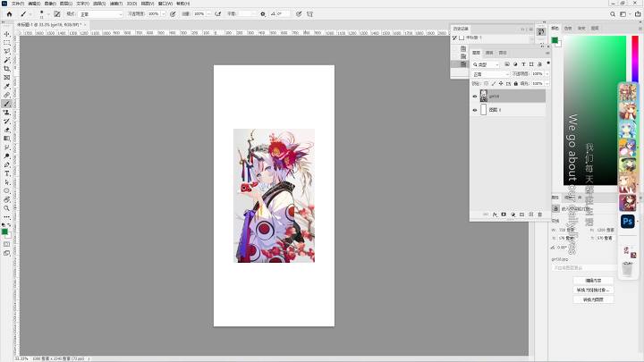Open the 文件 menu

[18, 4]
